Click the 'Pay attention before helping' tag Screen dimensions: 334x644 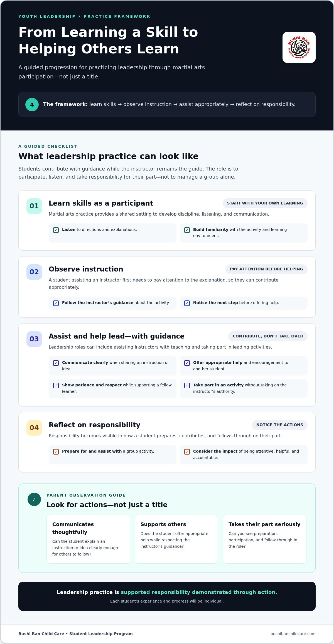(x=266, y=269)
